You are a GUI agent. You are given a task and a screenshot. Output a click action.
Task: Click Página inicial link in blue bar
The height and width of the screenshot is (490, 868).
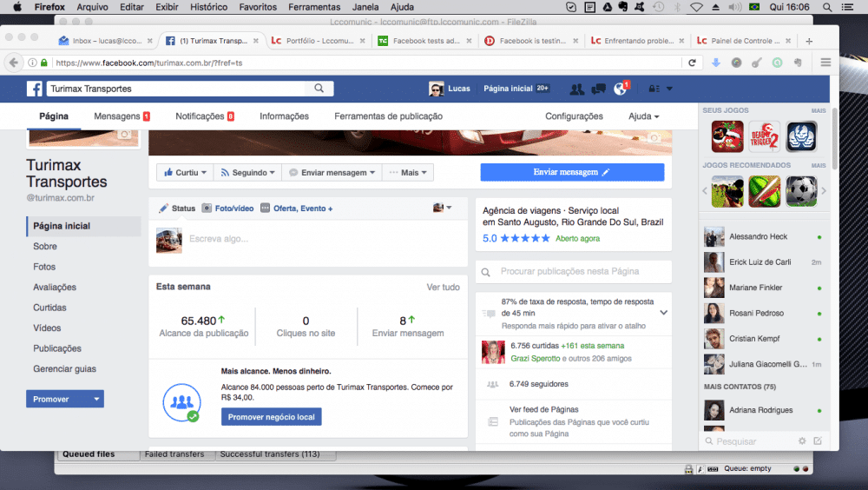point(508,89)
